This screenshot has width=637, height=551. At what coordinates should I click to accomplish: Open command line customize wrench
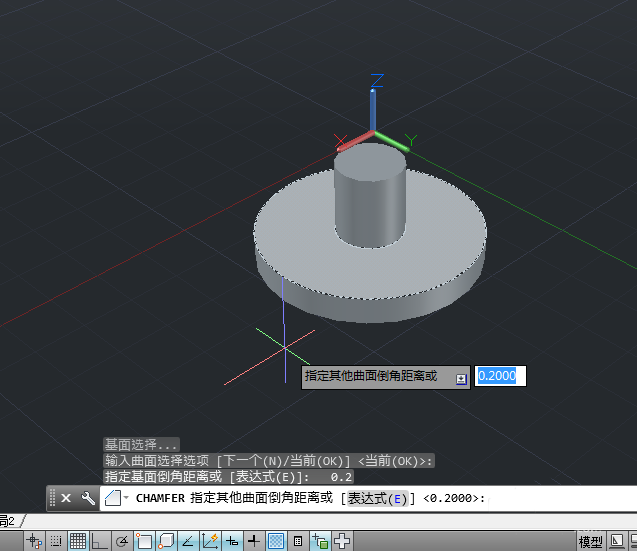pos(88,498)
